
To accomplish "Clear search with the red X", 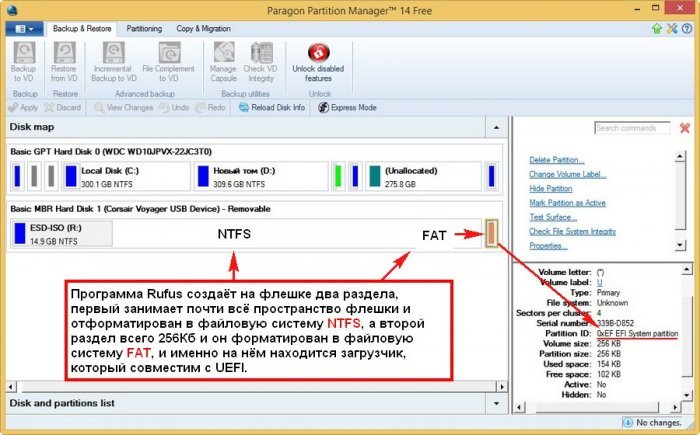I will [x=684, y=128].
